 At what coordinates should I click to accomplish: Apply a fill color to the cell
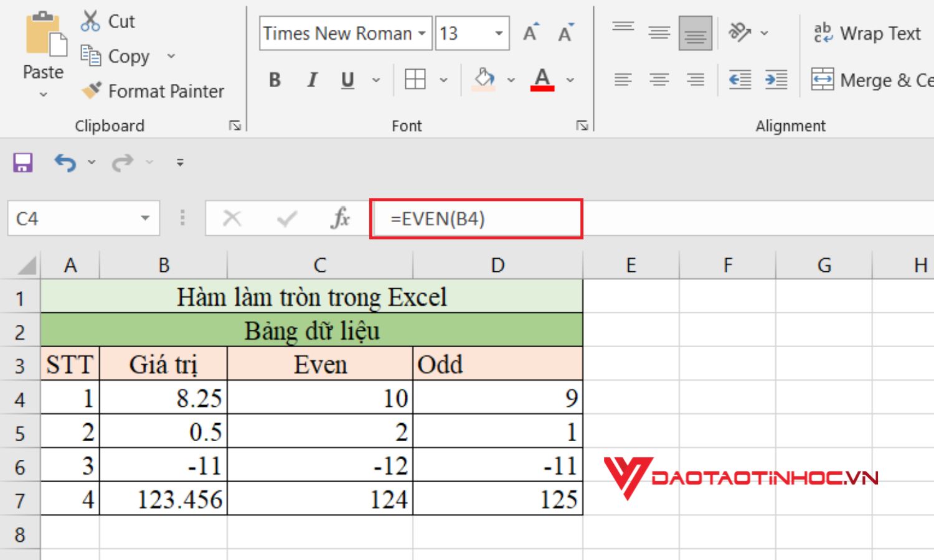coord(485,80)
